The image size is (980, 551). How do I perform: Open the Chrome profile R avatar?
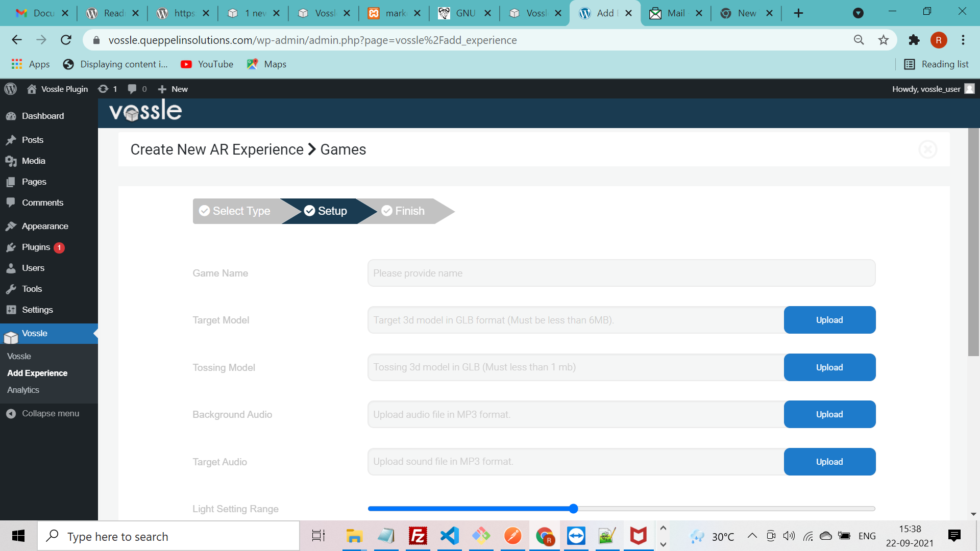[939, 40]
